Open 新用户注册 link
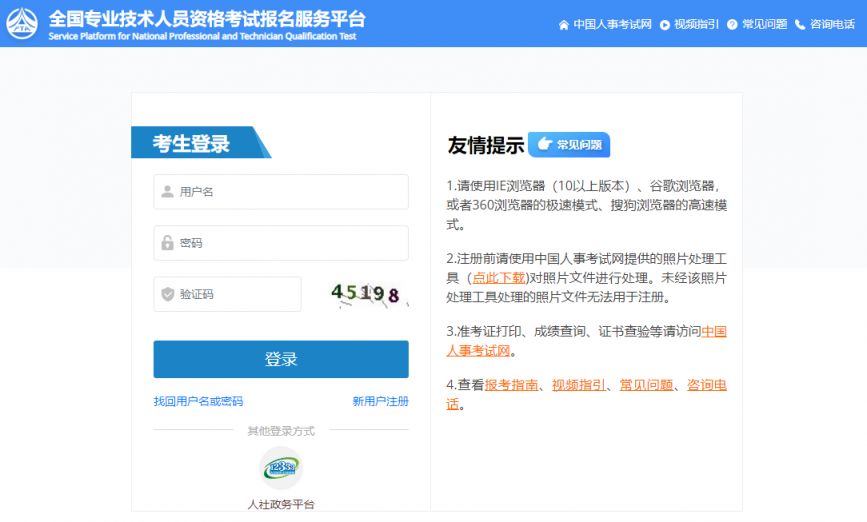The width and height of the screenshot is (867, 522). tap(380, 401)
